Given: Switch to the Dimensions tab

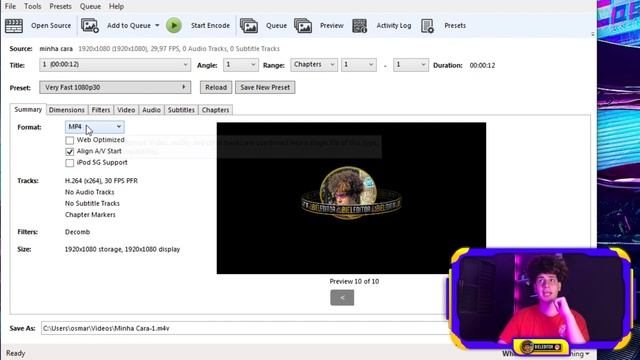Looking at the screenshot, I should pos(67,110).
